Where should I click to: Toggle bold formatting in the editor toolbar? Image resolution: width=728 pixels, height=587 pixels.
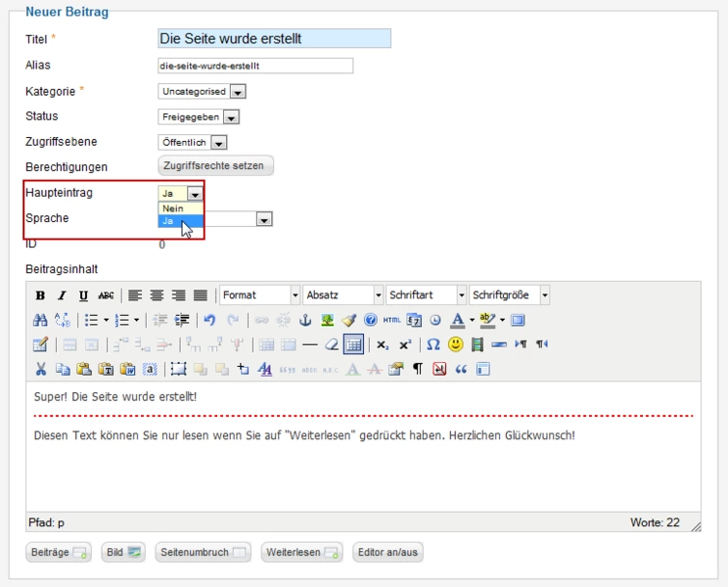pyautogui.click(x=40, y=295)
